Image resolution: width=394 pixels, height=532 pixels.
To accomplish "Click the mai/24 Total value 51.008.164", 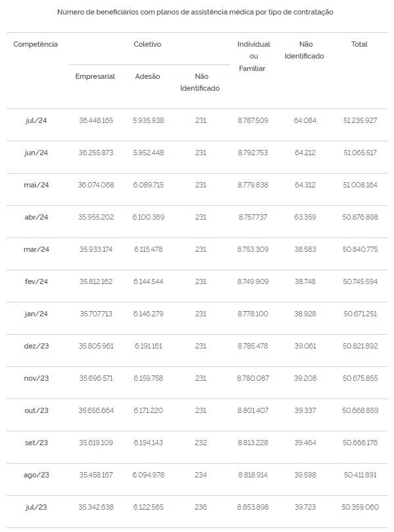I will click(x=360, y=185).
